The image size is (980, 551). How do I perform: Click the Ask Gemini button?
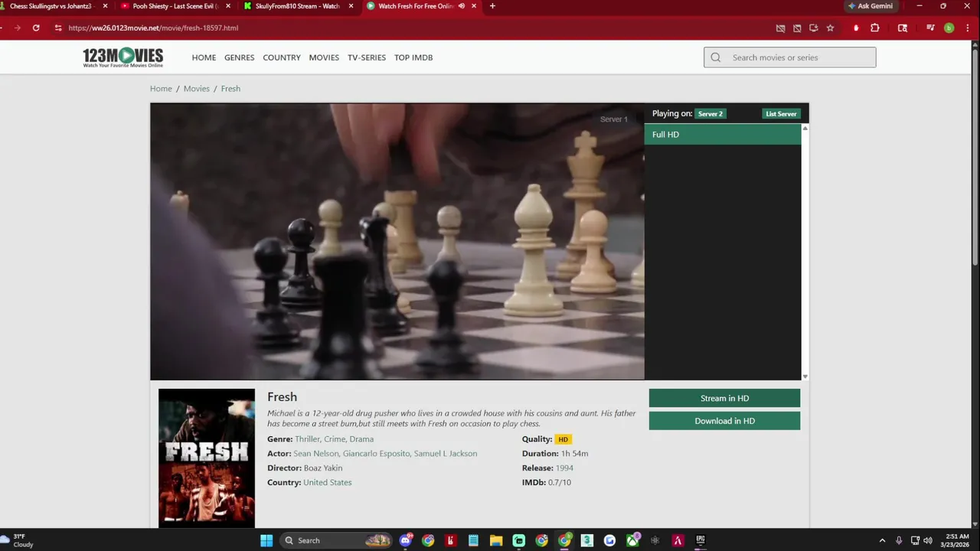pyautogui.click(x=870, y=6)
